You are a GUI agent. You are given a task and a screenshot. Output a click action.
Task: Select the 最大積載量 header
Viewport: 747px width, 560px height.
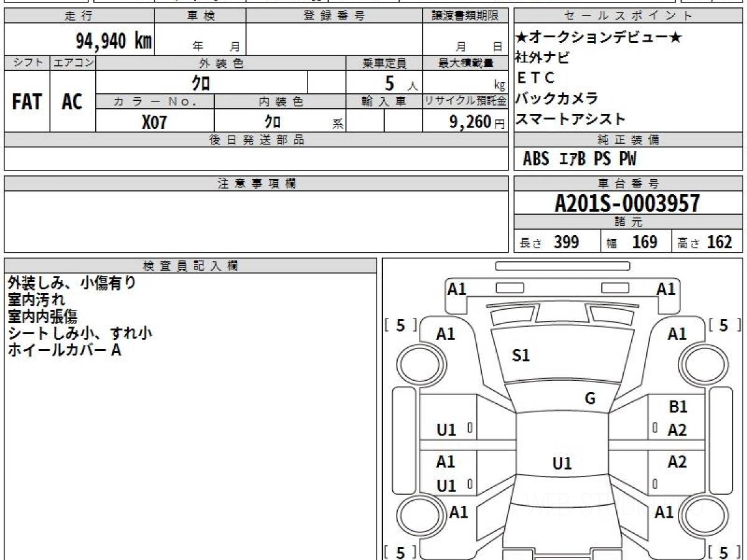point(465,63)
